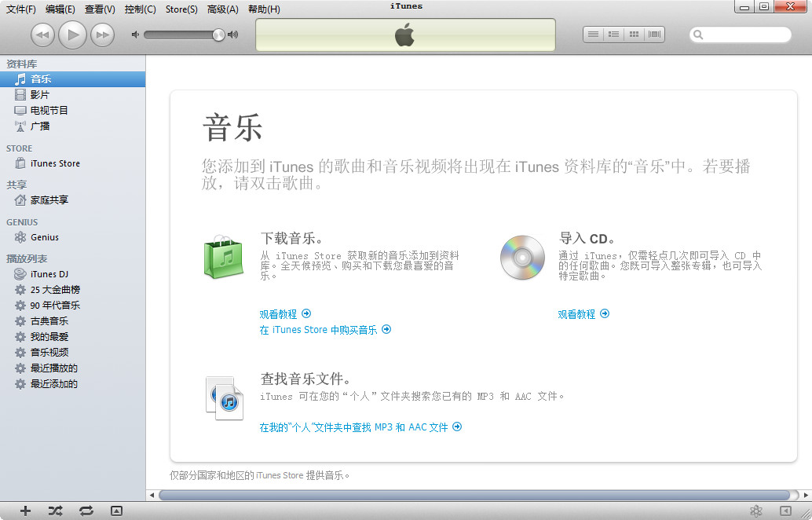
Task: Click the green shopping bag music icon
Action: click(x=224, y=256)
